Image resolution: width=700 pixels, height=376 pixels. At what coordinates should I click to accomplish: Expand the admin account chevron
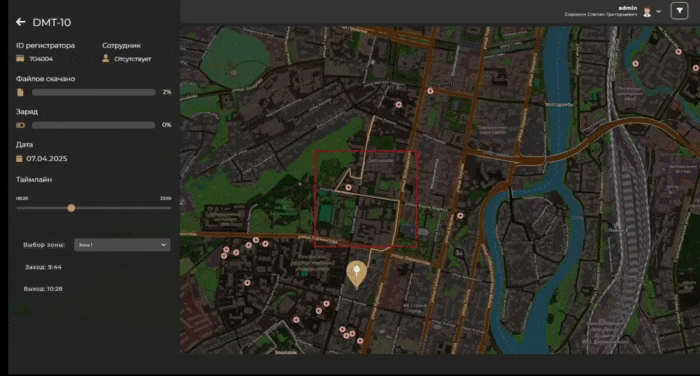[x=658, y=12]
